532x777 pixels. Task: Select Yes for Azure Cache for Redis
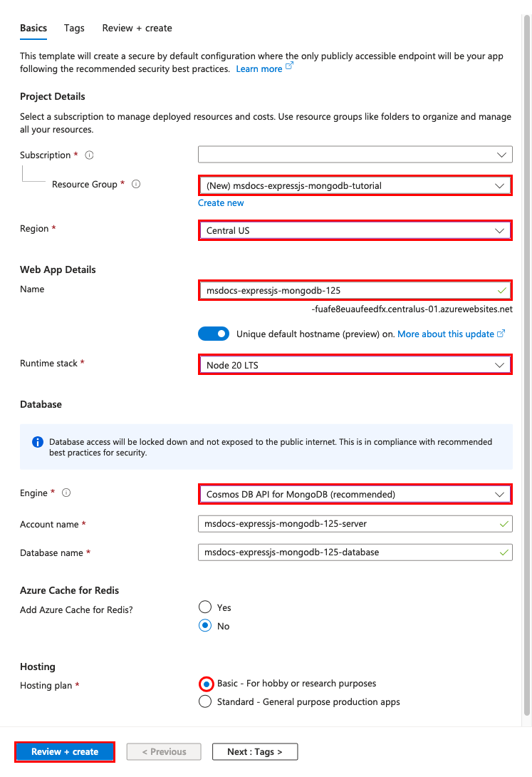(205, 607)
